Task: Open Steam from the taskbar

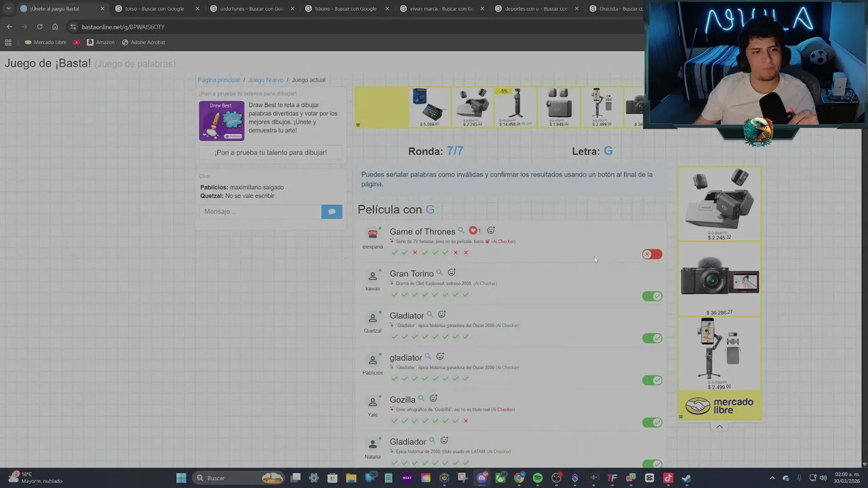Action: (x=686, y=478)
